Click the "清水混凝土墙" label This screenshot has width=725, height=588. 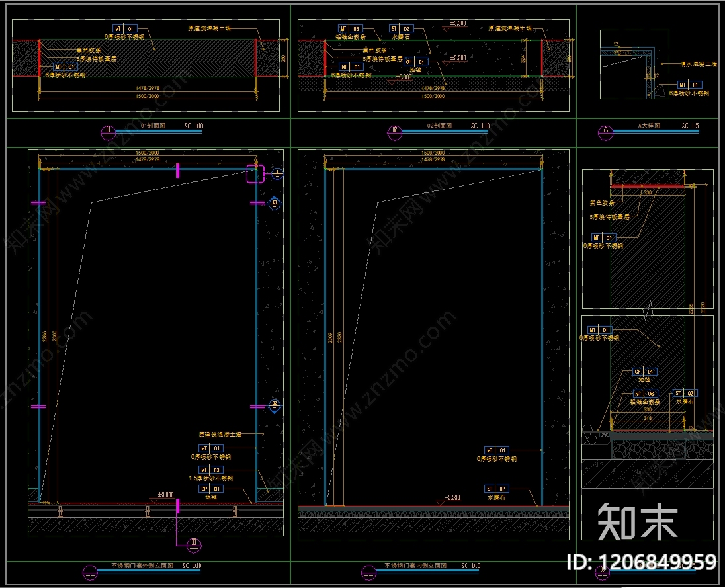698,63
